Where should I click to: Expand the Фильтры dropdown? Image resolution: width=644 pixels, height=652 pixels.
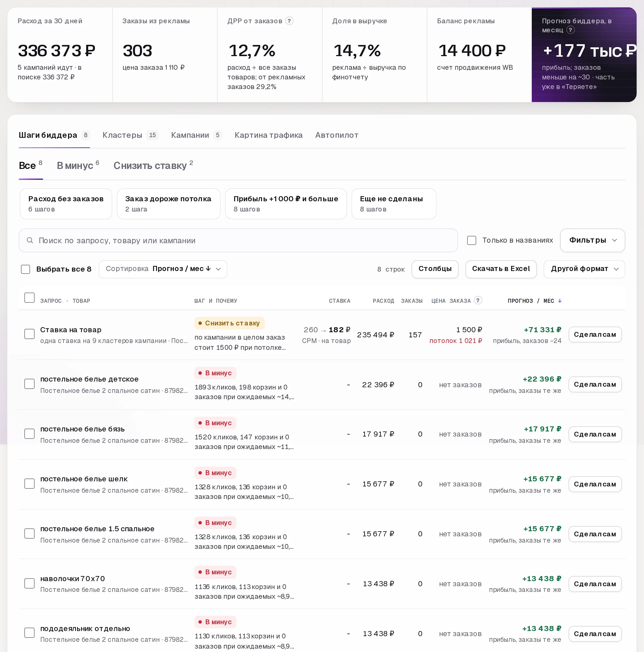pos(592,240)
